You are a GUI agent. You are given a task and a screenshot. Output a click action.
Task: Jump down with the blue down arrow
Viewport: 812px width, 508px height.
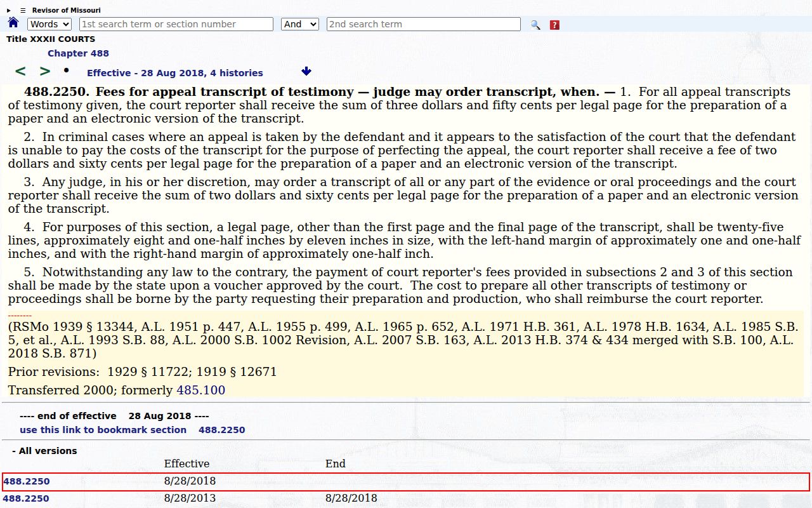306,71
